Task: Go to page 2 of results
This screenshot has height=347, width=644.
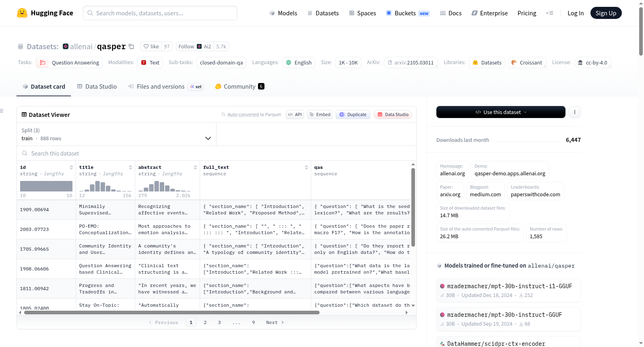Action: pos(205,322)
